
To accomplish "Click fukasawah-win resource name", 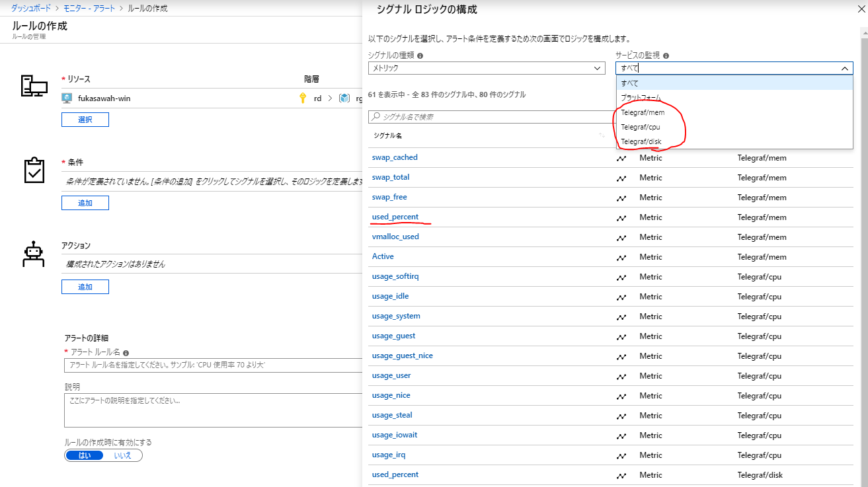I will point(104,98).
